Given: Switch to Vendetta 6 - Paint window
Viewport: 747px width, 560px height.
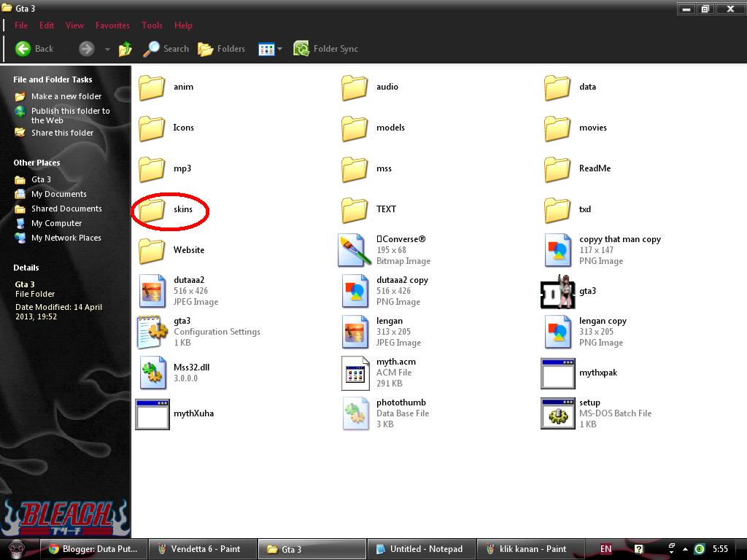Looking at the screenshot, I should (202, 549).
